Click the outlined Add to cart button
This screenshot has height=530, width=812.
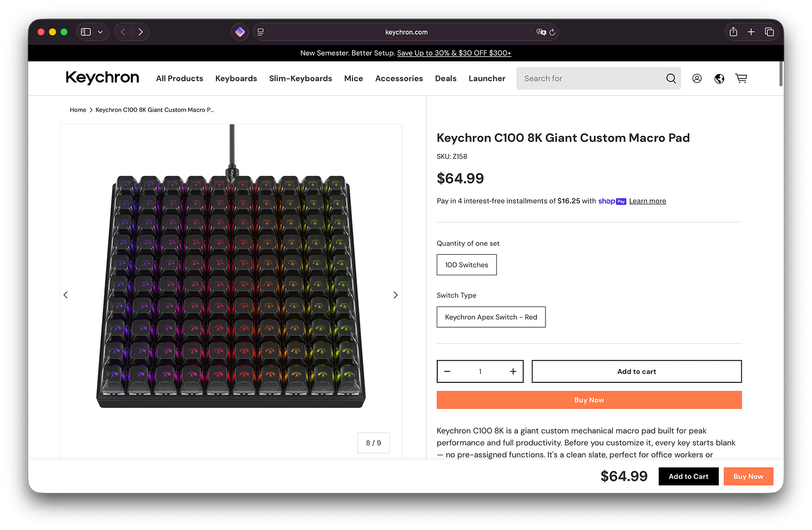point(637,372)
